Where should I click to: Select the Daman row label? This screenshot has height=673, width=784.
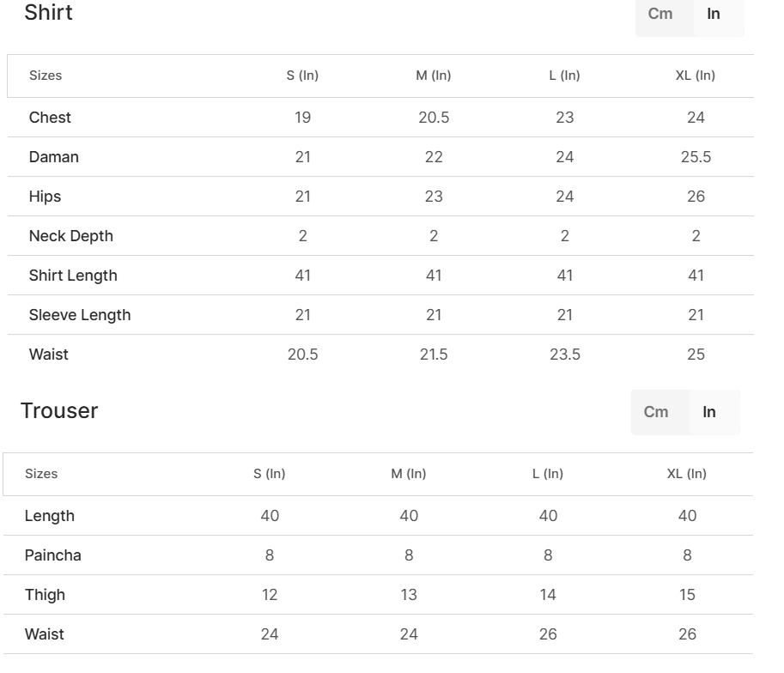54,157
